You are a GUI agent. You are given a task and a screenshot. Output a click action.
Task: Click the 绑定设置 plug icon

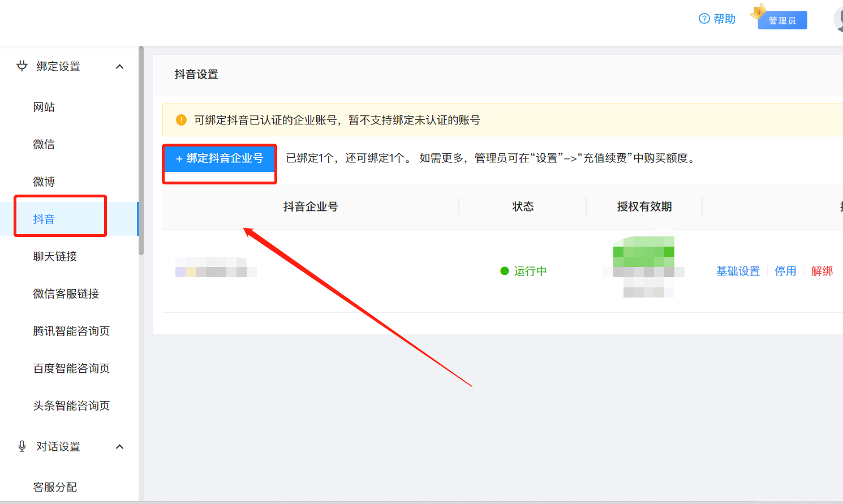[x=22, y=66]
